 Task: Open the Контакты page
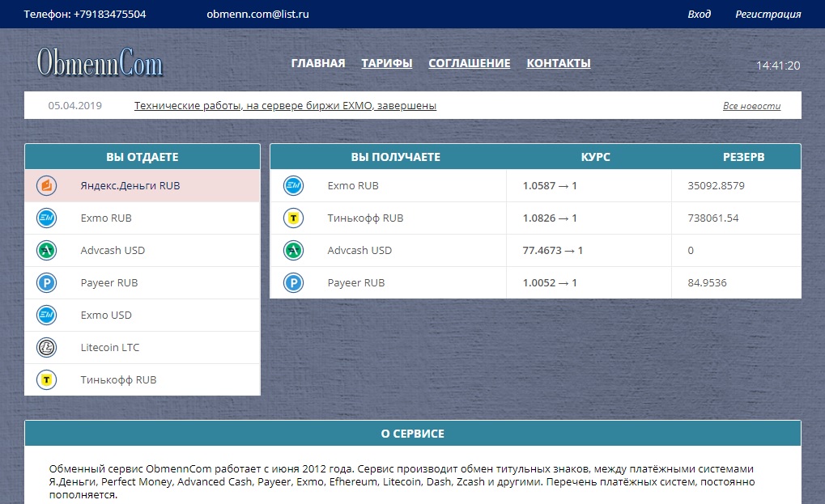559,63
